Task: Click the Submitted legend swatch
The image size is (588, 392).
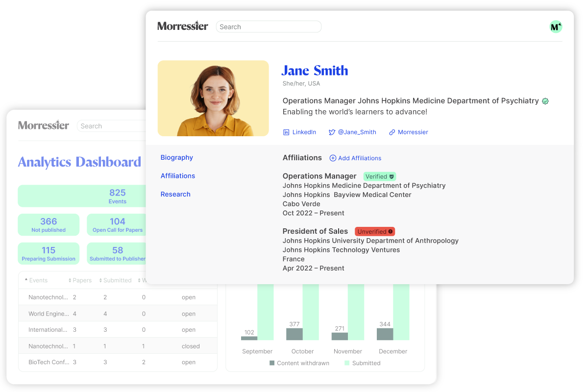Action: [347, 363]
